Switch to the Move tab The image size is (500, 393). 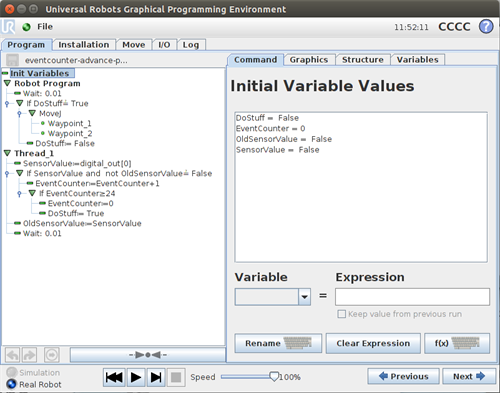pyautogui.click(x=134, y=45)
